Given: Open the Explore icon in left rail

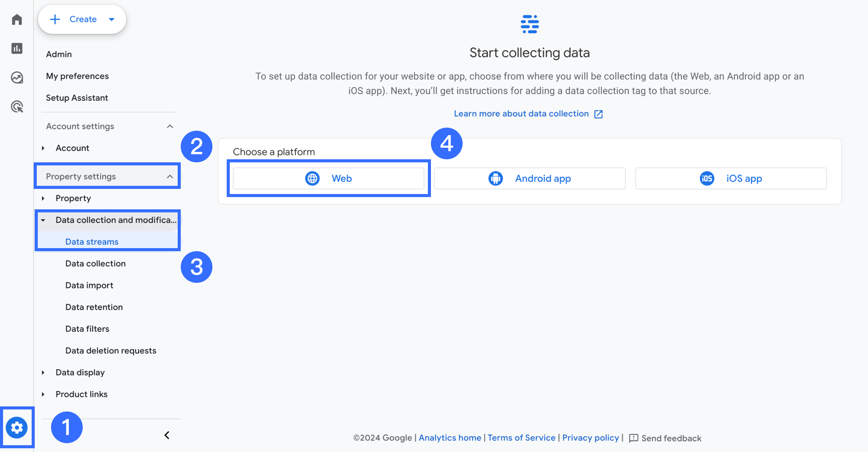Looking at the screenshot, I should pos(17,78).
